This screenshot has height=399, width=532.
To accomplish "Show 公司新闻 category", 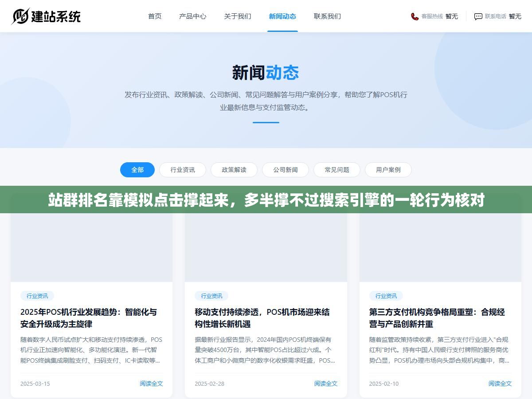I will [286, 170].
